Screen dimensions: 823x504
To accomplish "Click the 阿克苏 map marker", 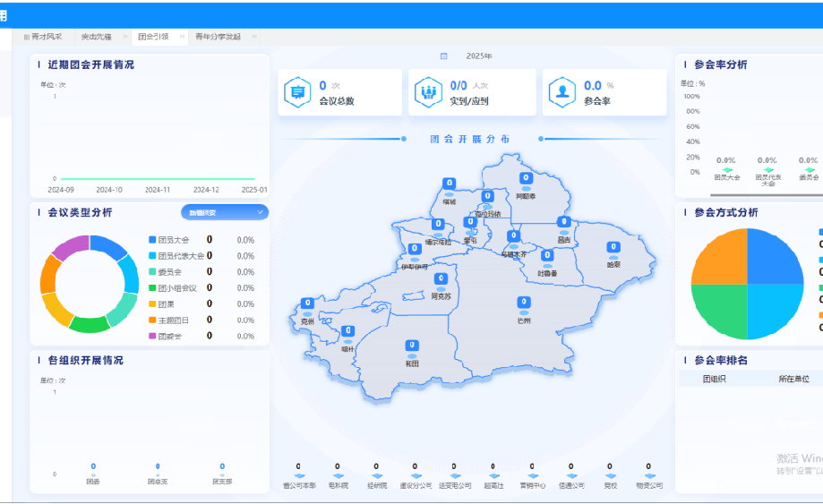I will [x=440, y=279].
